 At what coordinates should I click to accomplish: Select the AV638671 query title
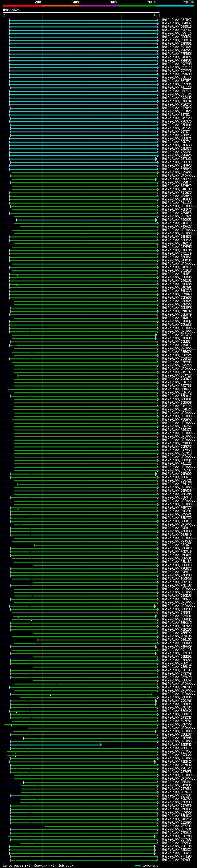[x=11, y=10]
